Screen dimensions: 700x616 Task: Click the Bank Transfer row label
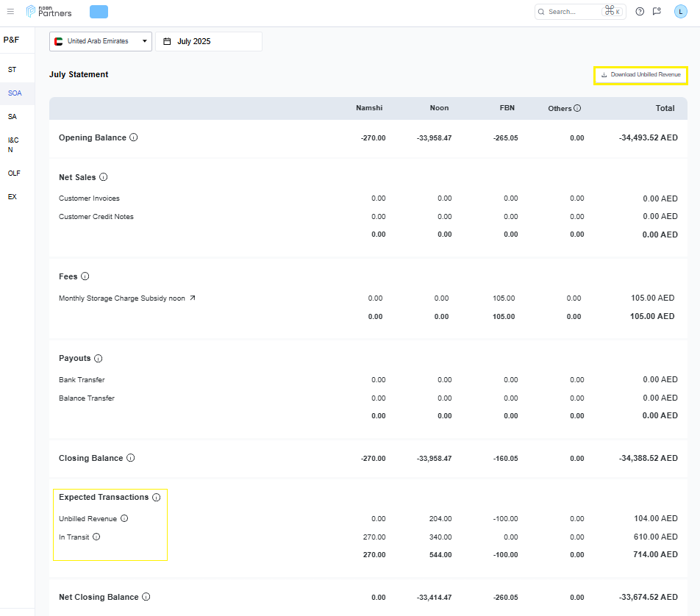point(82,380)
